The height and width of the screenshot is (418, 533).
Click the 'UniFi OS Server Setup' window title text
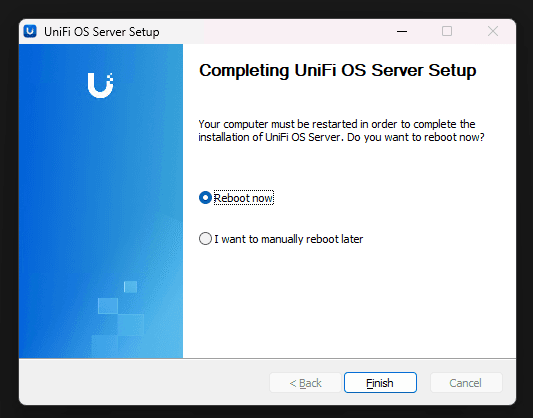pos(102,32)
